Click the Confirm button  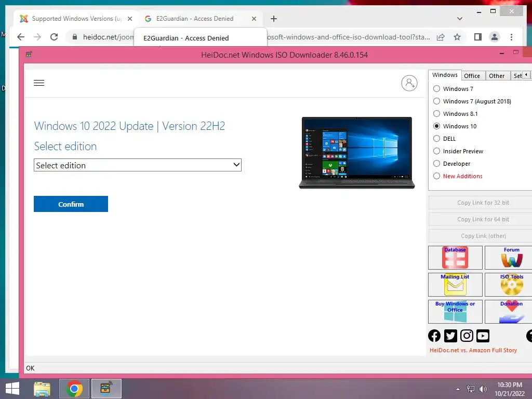coord(71,204)
